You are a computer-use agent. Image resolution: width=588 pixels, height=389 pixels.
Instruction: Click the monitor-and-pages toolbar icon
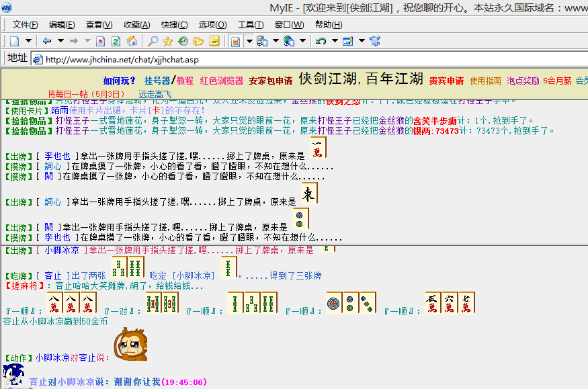(262, 41)
